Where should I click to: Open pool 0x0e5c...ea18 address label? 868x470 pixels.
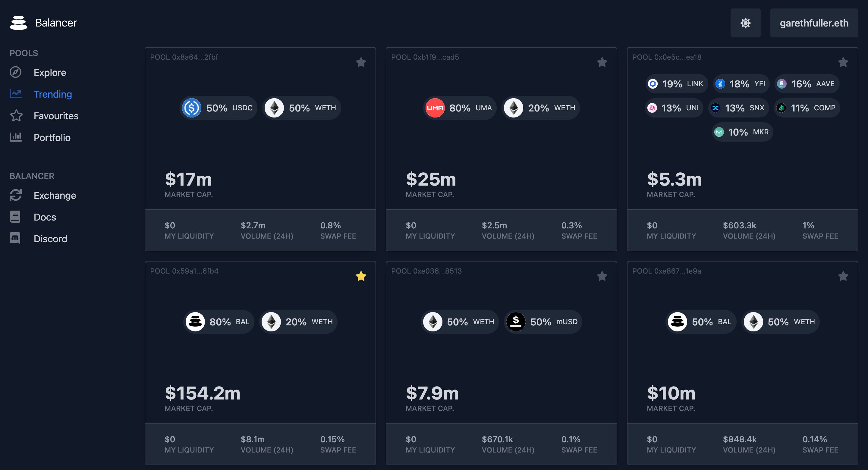666,57
